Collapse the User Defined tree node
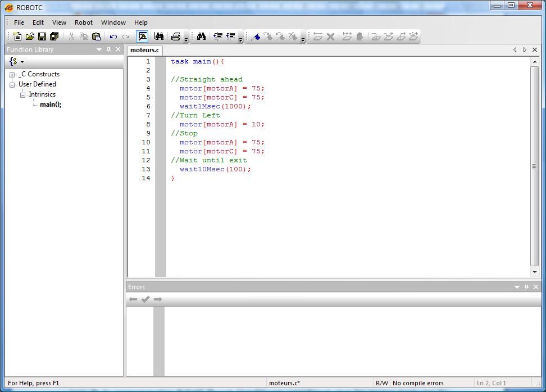Image resolution: width=546 pixels, height=392 pixels. pos(12,85)
